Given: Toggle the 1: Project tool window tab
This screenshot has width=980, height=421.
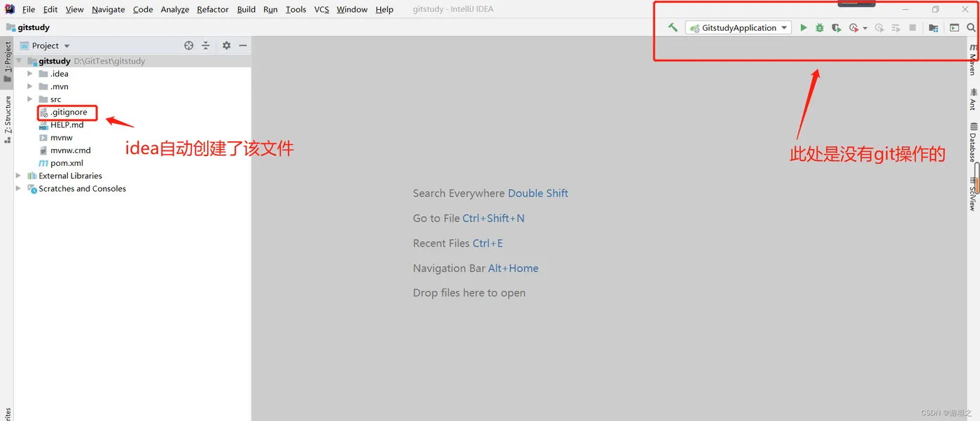Looking at the screenshot, I should (x=7, y=62).
